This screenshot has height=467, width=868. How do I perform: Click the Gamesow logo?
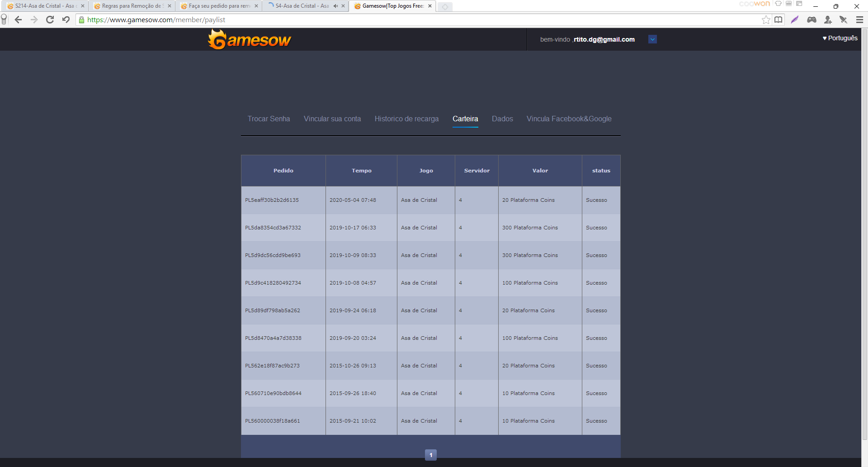(250, 39)
